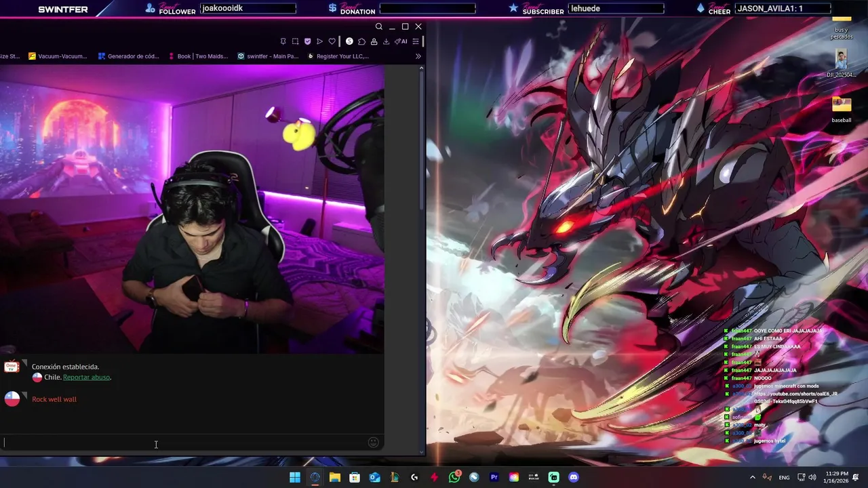Open the profile account icon
Screen dimensions: 868x488
pos(374,41)
